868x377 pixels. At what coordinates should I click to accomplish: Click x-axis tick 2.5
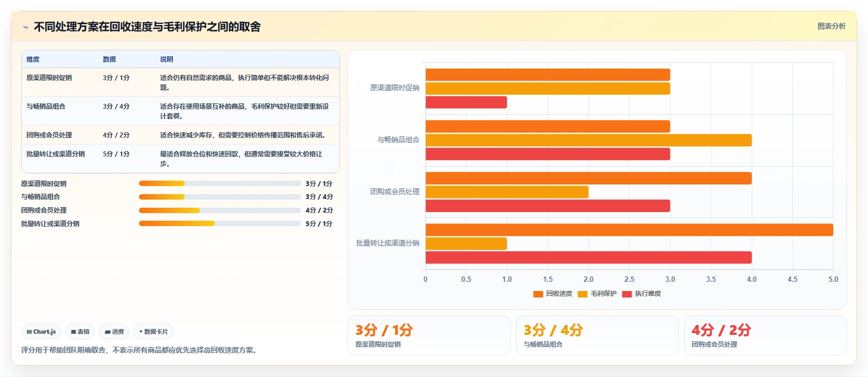pyautogui.click(x=629, y=280)
